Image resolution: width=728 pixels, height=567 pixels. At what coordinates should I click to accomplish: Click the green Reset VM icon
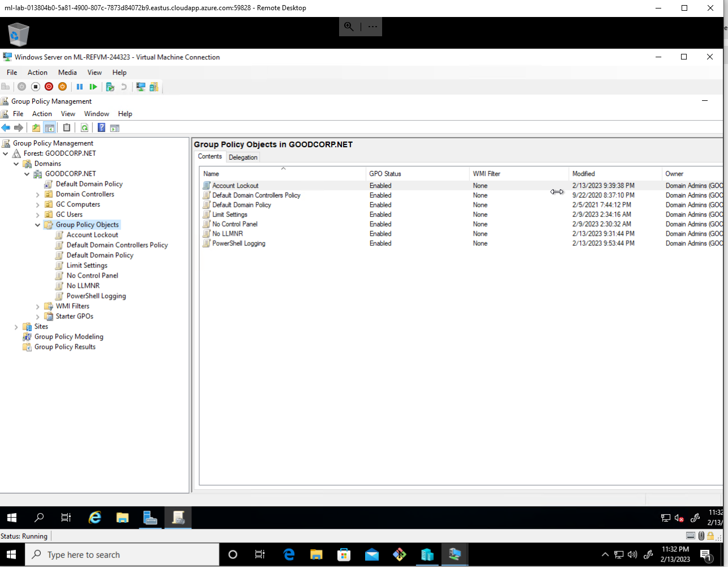coord(93,87)
